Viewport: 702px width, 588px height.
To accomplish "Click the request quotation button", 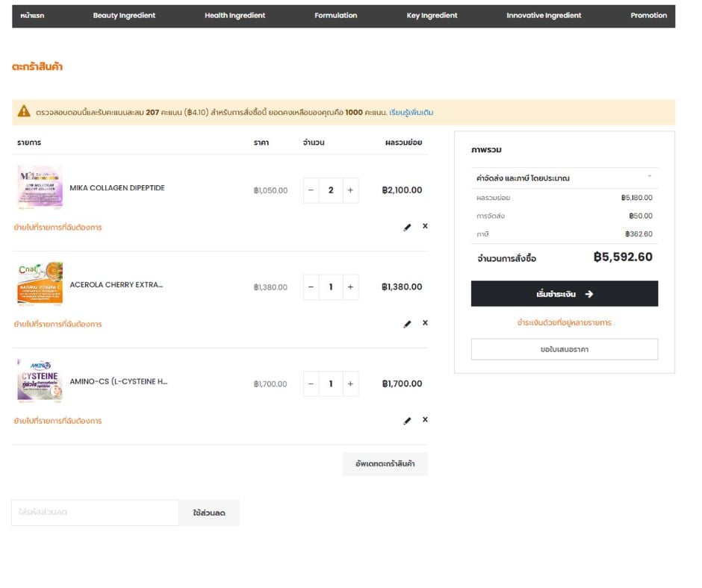I will 564,349.
